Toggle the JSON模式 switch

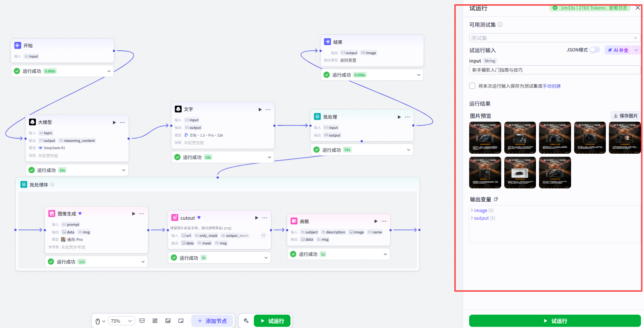[595, 50]
